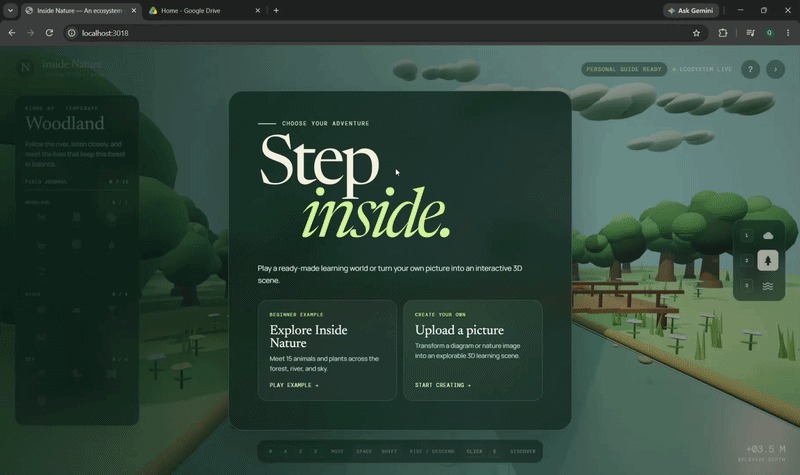This screenshot has height=475, width=800.
Task: Click the +03.5 M depth readout
Action: point(765,449)
